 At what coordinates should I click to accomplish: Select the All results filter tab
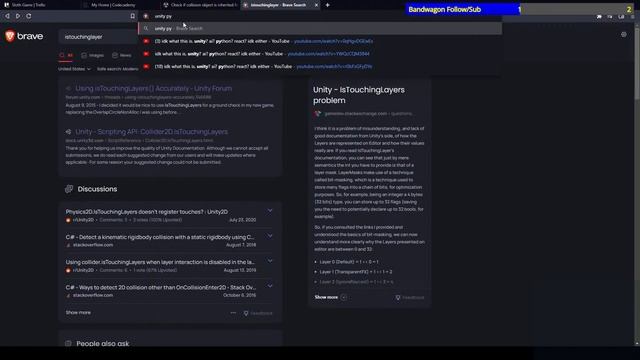[66, 56]
